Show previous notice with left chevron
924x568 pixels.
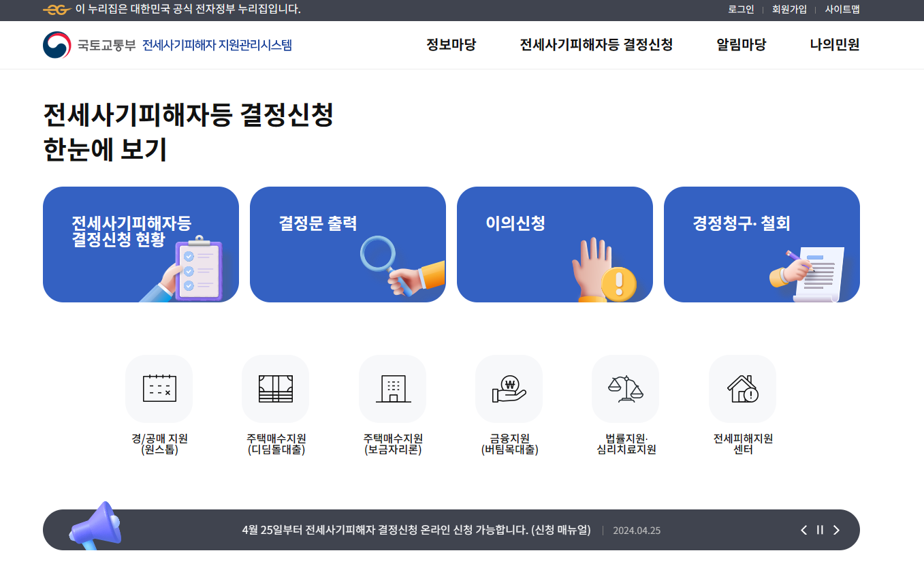804,530
